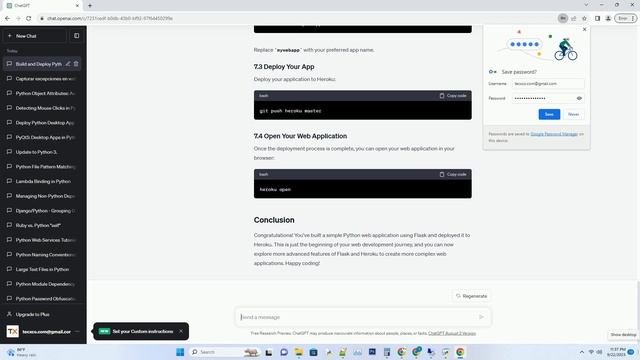Reload the page with the refresh icon
This screenshot has width=640, height=360.
coord(29,18)
